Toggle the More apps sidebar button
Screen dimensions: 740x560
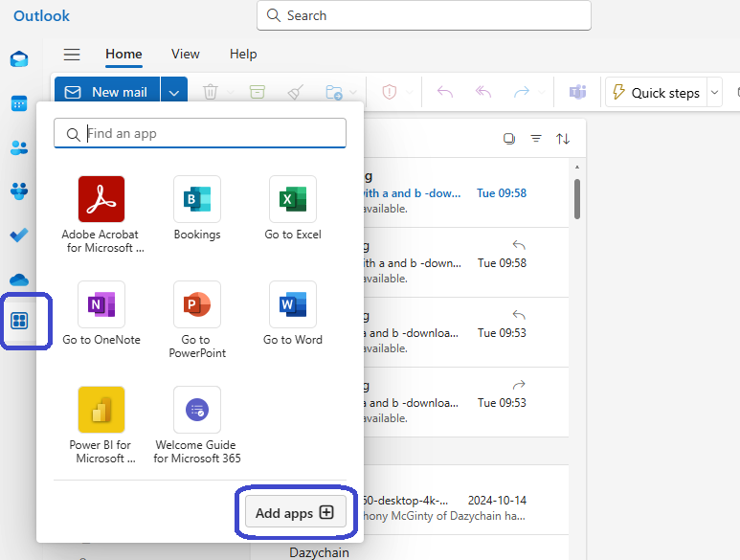(19, 321)
